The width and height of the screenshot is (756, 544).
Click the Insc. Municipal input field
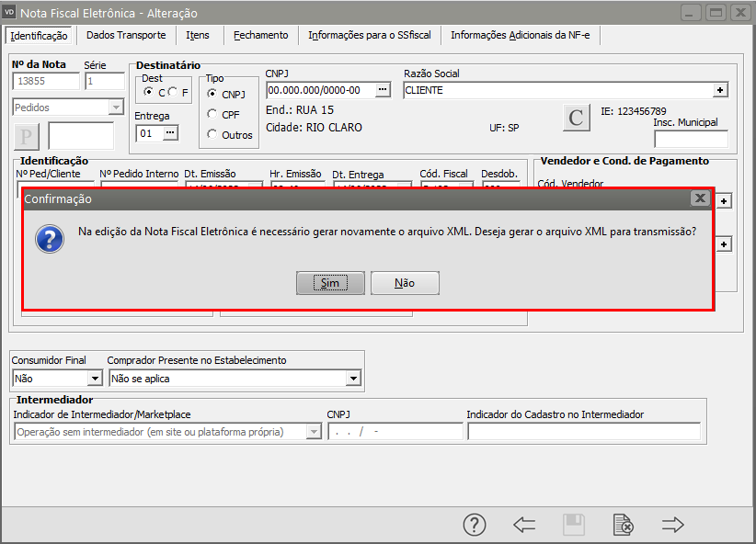pyautogui.click(x=691, y=139)
